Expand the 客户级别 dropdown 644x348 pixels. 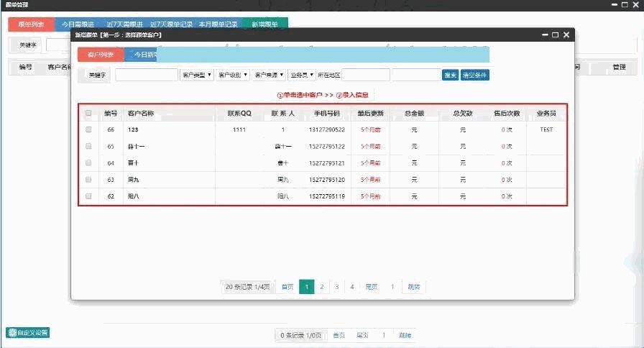[x=233, y=75]
